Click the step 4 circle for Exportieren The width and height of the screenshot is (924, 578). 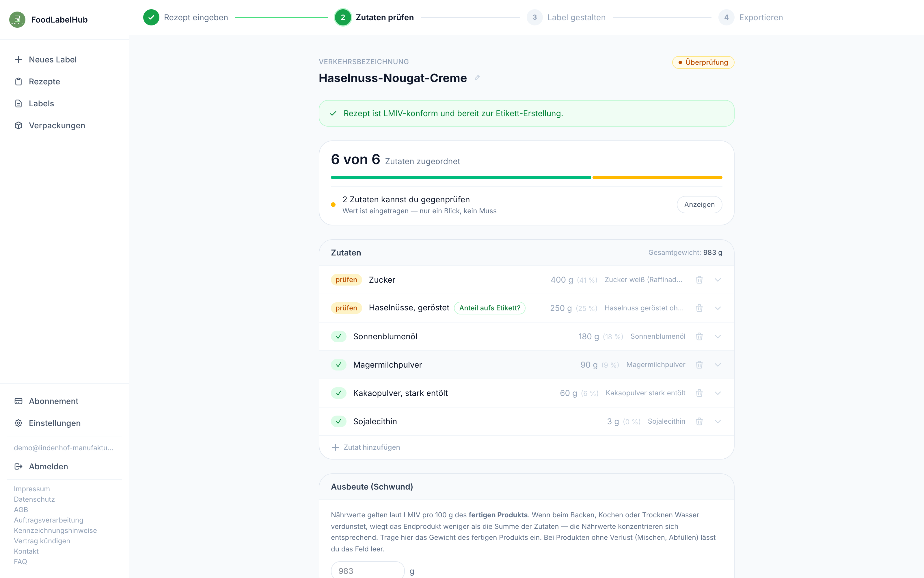726,17
